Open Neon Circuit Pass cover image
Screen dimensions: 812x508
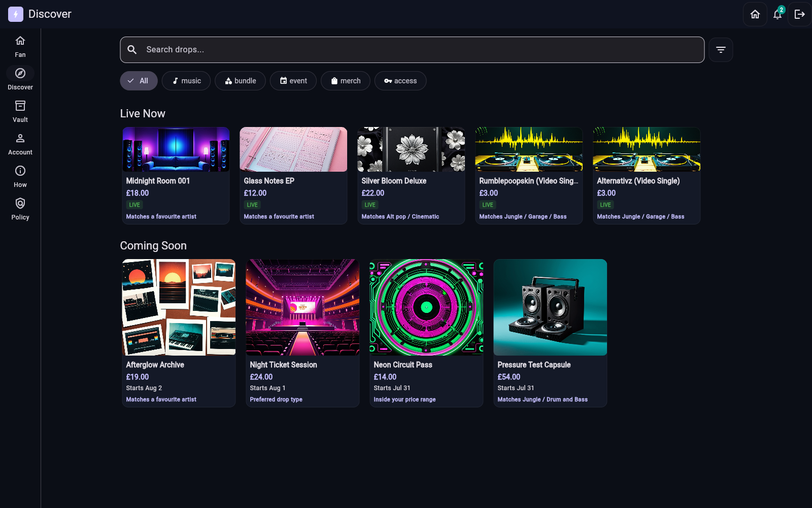pyautogui.click(x=426, y=307)
